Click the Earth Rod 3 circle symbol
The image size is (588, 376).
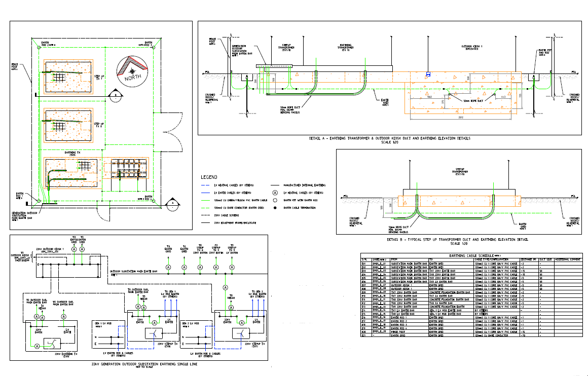[x=153, y=47]
